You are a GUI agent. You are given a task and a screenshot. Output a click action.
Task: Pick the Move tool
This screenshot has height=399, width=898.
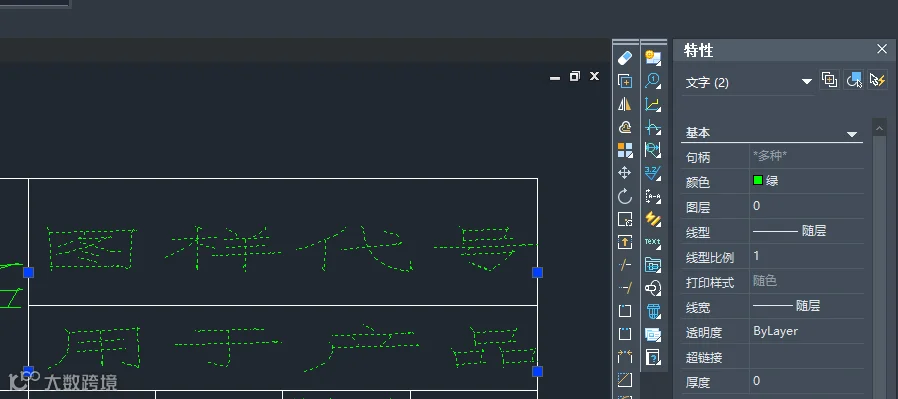(625, 173)
